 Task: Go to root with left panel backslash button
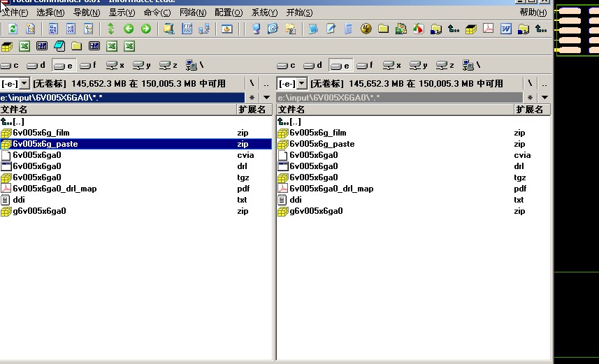[252, 83]
